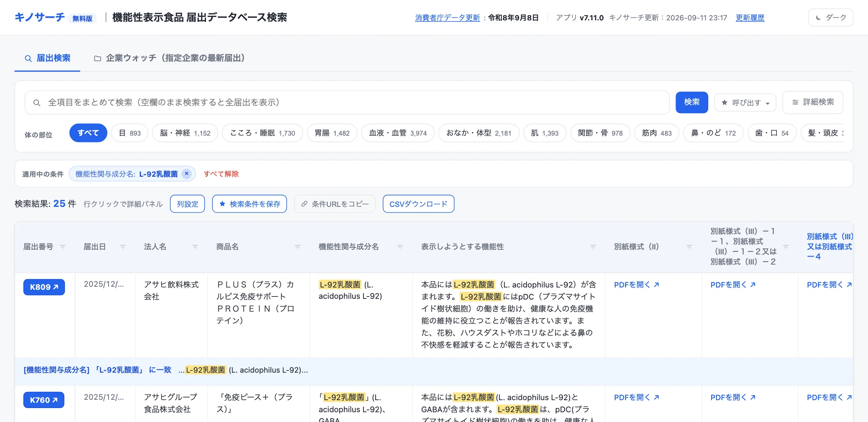Click 条件URLをコピー button

(x=335, y=204)
